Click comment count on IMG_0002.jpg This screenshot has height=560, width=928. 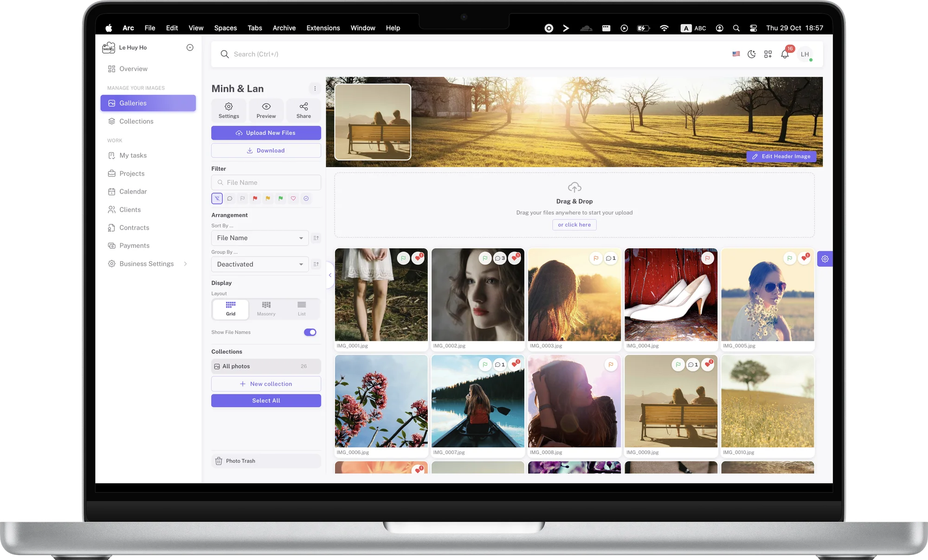(x=500, y=258)
